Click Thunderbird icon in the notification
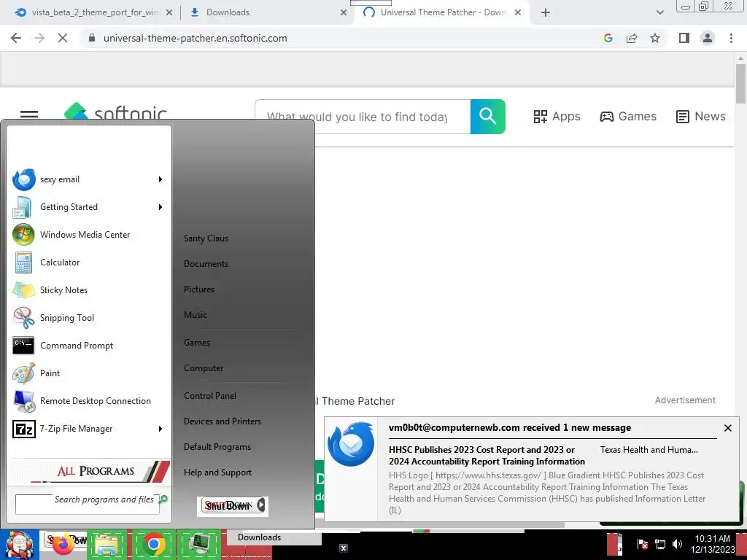This screenshot has height=560, width=747. 351,444
